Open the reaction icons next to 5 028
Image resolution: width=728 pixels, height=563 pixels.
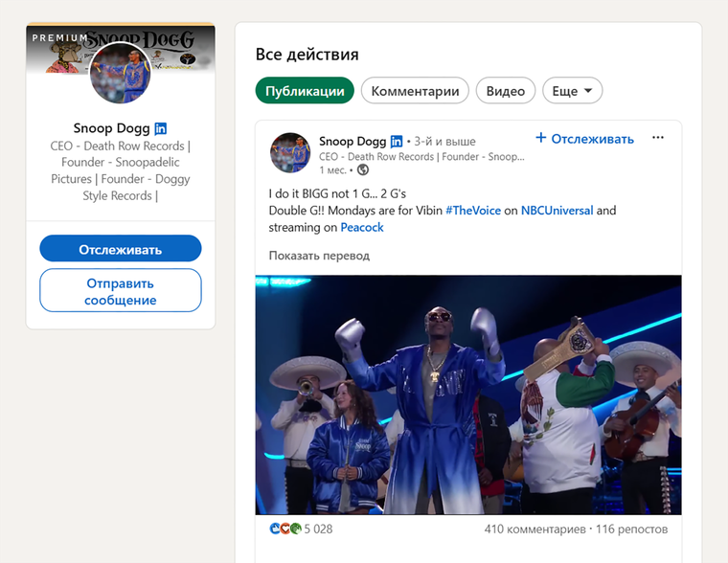285,529
